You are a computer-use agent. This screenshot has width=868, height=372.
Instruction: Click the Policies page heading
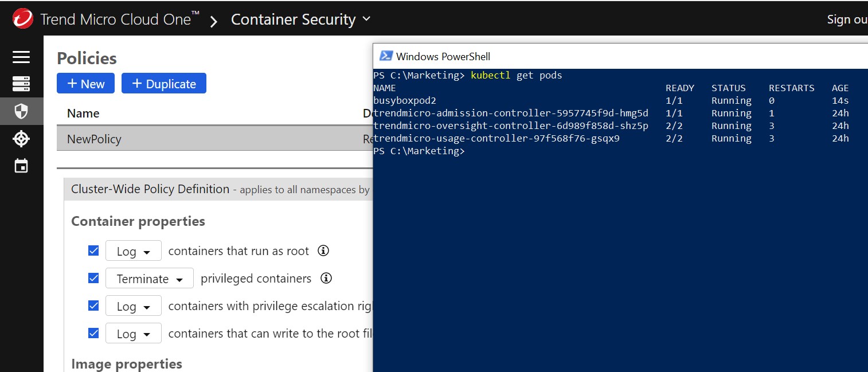pos(87,58)
